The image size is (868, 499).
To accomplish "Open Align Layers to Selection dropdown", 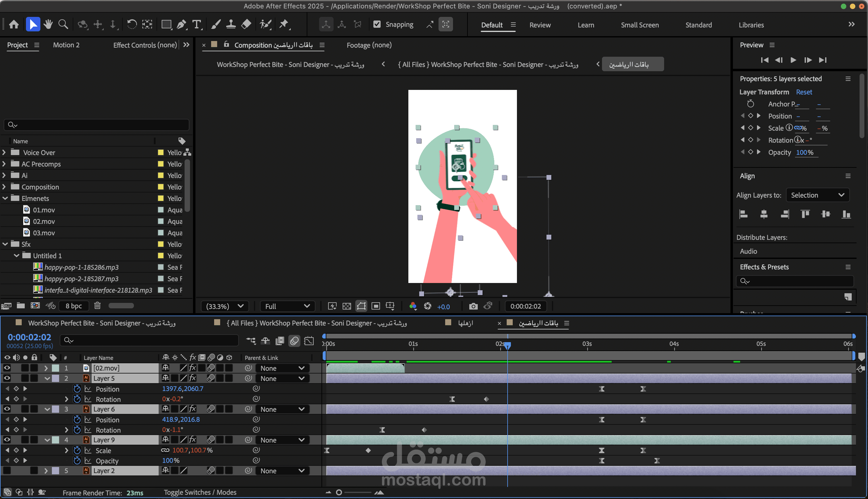I will [817, 195].
